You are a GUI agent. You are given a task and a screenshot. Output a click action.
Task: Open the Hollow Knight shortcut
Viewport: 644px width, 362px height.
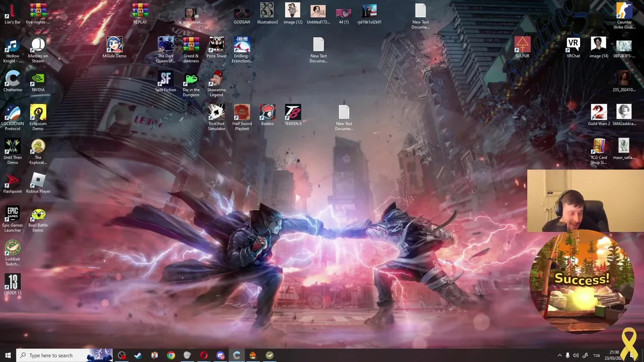[13, 50]
